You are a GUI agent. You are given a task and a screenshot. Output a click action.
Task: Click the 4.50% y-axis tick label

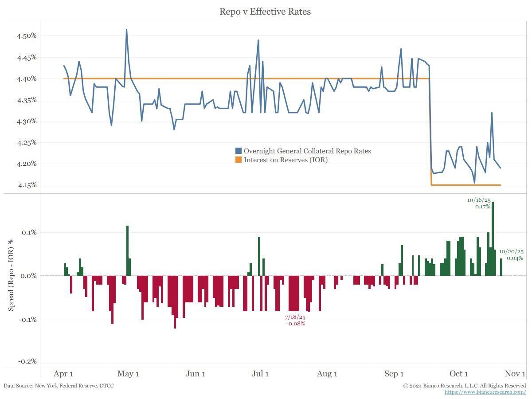point(27,36)
